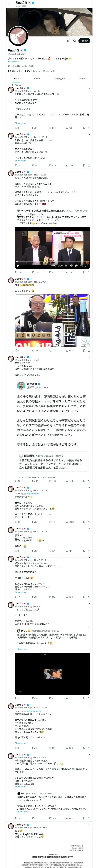Click Translate bio link
The width and height of the screenshot is (98, 868).
(14, 62)
